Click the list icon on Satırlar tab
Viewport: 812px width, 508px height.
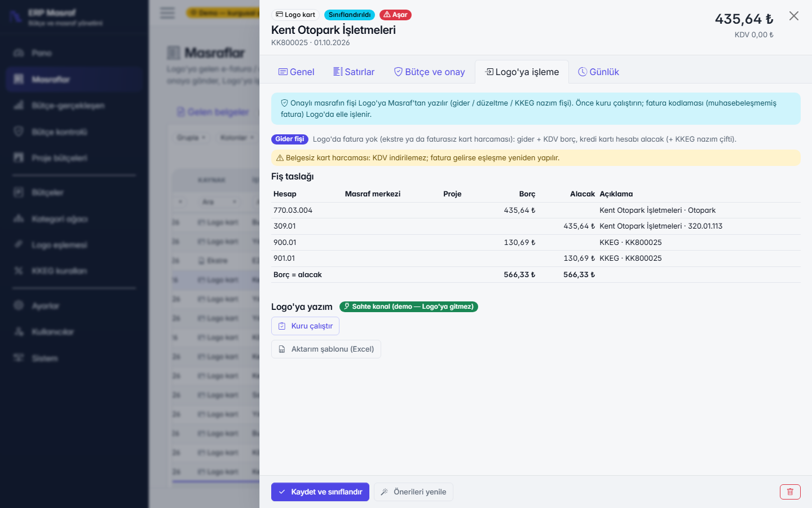click(x=338, y=72)
